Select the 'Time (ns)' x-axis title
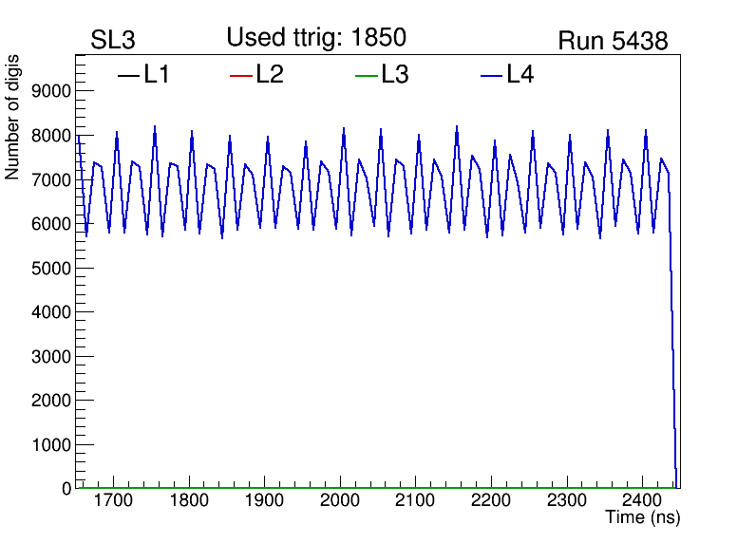 pos(643,518)
